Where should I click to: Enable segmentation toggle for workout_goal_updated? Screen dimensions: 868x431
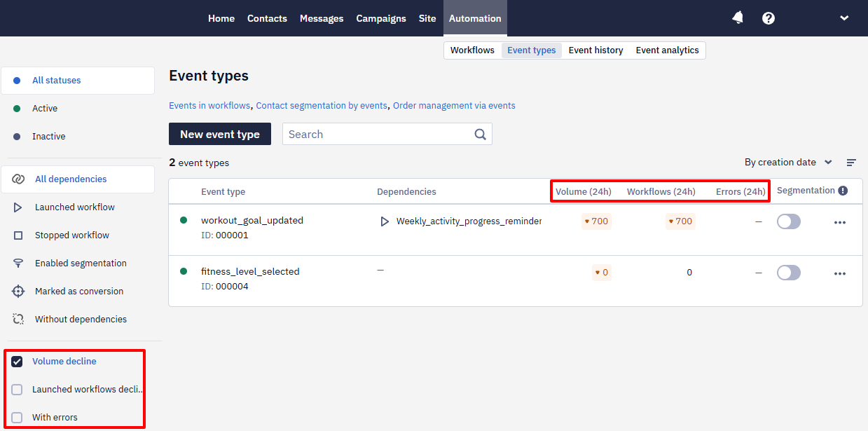tap(789, 221)
